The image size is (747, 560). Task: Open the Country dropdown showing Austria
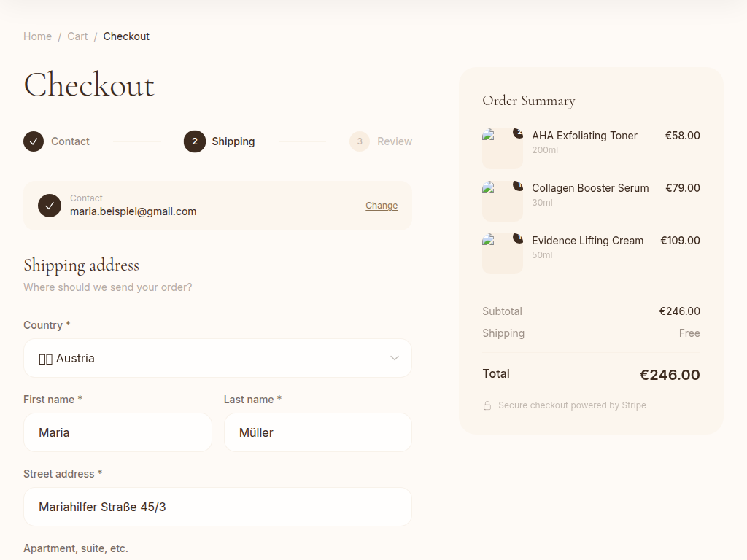click(217, 358)
